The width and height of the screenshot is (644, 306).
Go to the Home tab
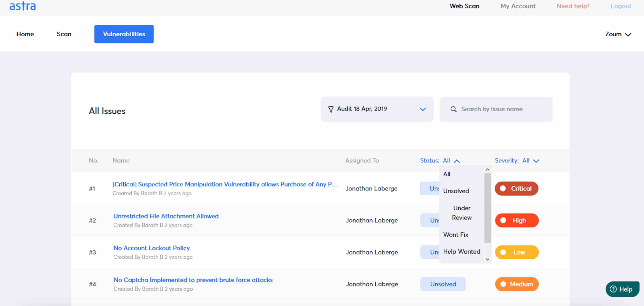tap(25, 34)
